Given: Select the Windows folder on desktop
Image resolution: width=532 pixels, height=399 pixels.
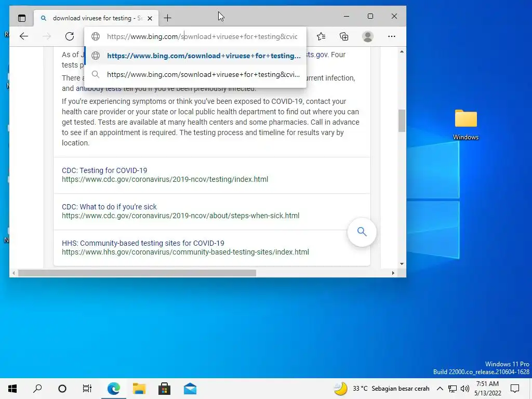Looking at the screenshot, I should [x=466, y=124].
